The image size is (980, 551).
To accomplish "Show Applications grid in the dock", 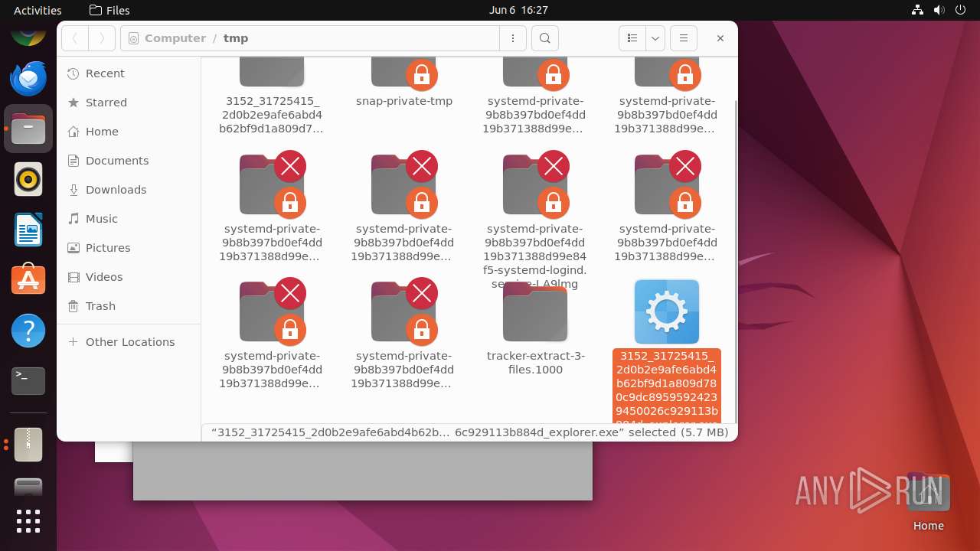I will coord(28,521).
